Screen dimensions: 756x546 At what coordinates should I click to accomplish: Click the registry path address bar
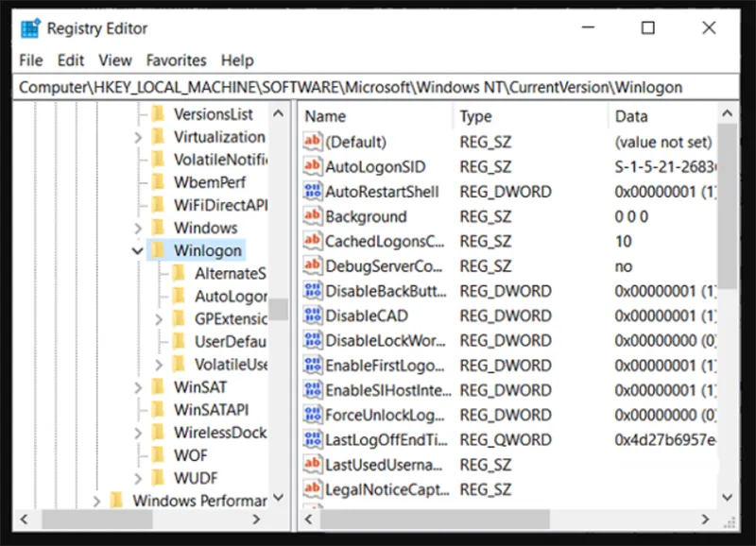pos(376,87)
